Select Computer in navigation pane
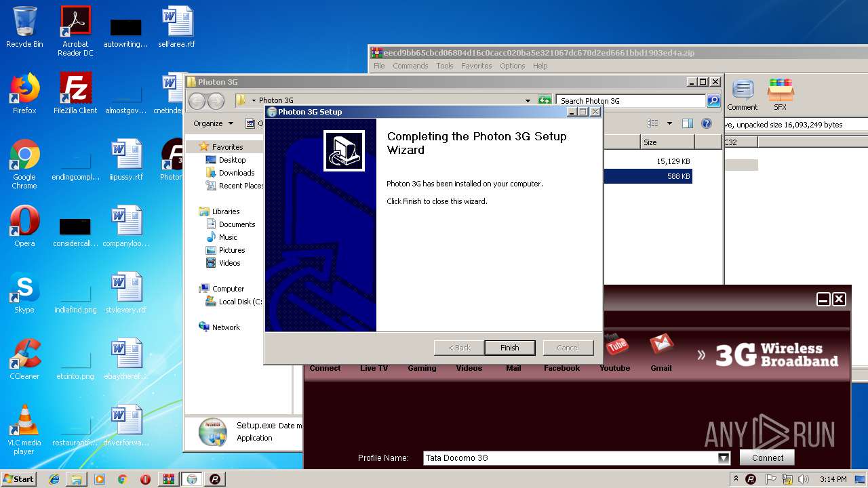The image size is (868, 488). tap(228, 289)
